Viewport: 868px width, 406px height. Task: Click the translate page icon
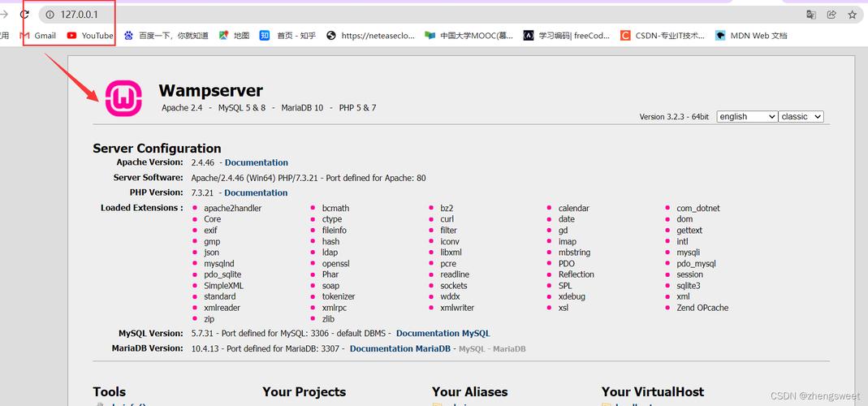(811, 15)
